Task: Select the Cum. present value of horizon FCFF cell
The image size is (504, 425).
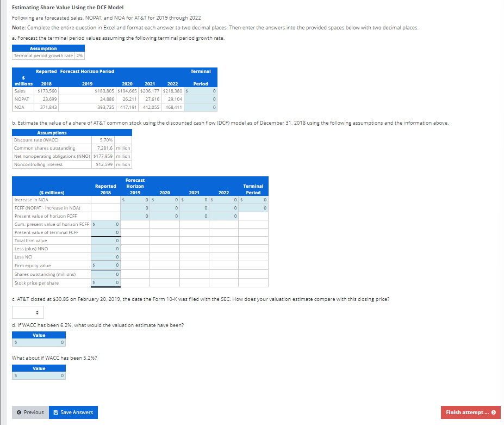Action: pos(107,224)
